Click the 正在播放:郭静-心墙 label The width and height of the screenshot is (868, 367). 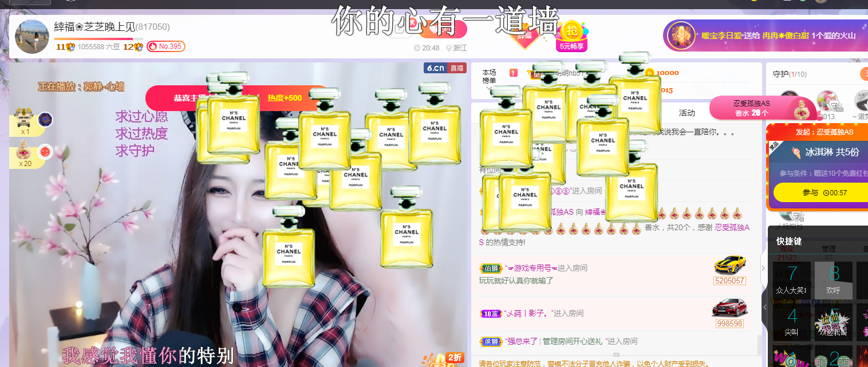[x=81, y=86]
